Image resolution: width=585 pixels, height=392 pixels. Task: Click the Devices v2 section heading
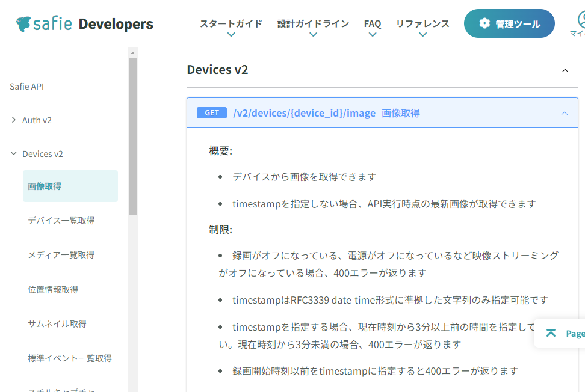(217, 70)
